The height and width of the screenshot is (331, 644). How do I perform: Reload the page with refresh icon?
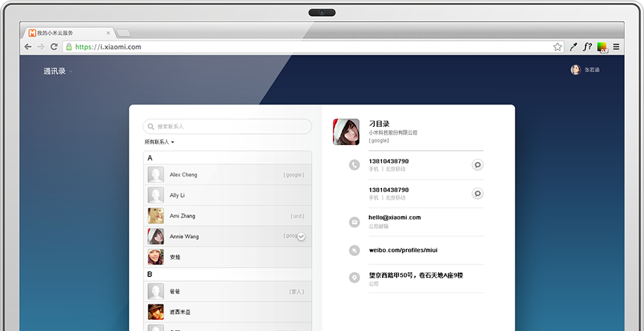coord(54,47)
